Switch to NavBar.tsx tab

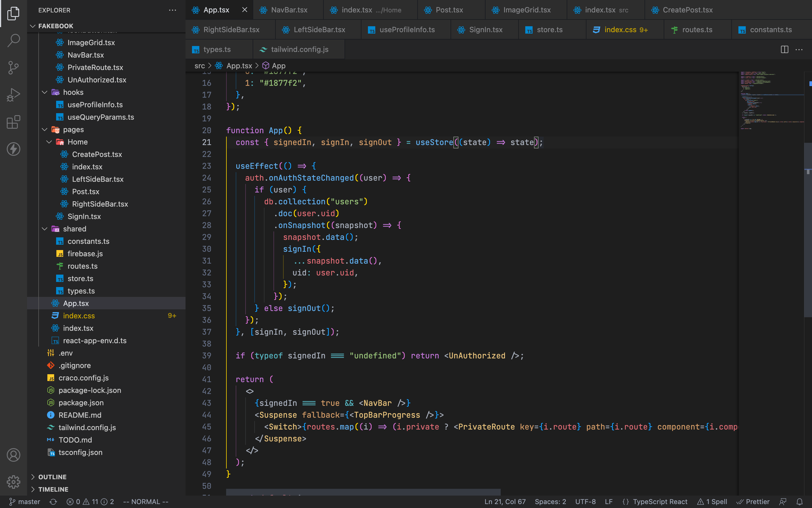coord(288,10)
